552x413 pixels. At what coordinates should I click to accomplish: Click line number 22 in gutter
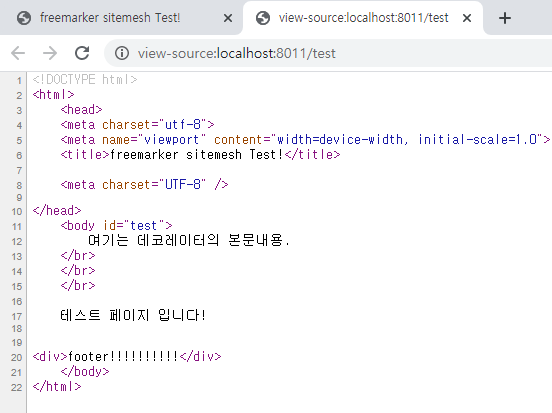tap(17, 388)
